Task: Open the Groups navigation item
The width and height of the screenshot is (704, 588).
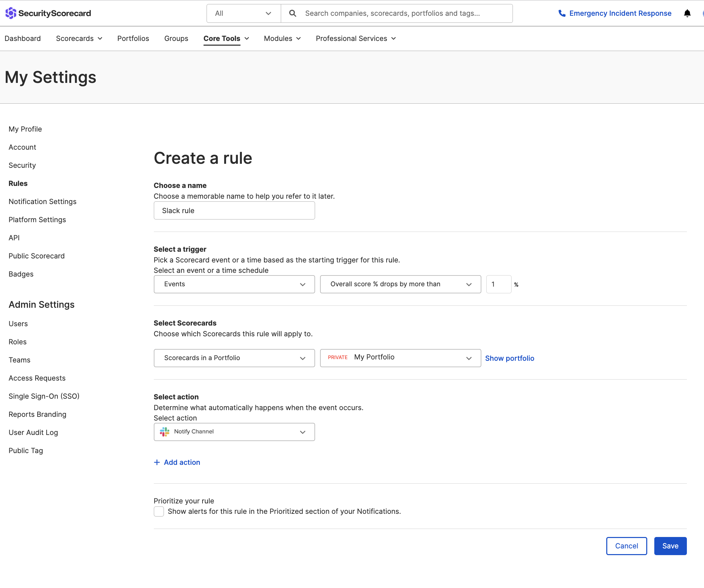Action: tap(176, 38)
